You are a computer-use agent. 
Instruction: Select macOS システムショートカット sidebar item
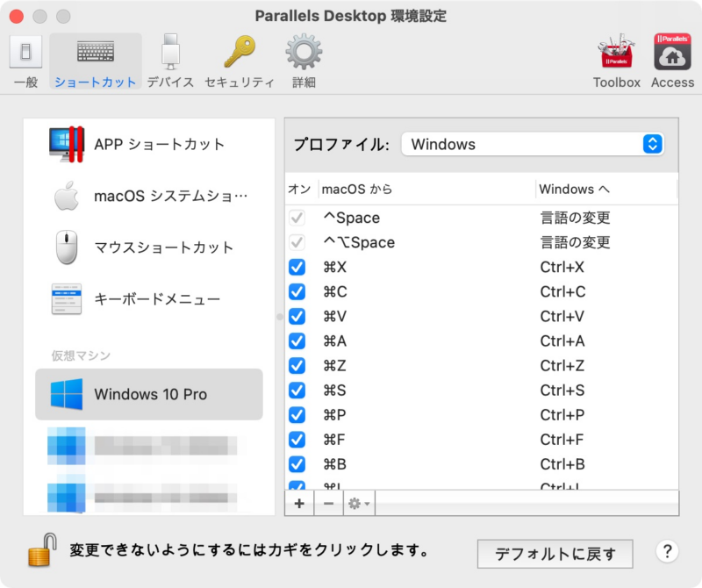[x=149, y=196]
